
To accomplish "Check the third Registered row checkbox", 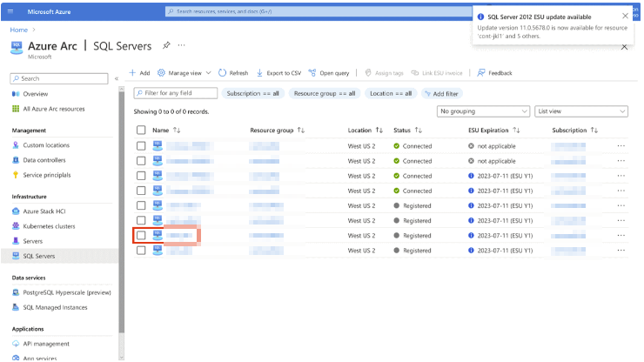I will (x=141, y=236).
